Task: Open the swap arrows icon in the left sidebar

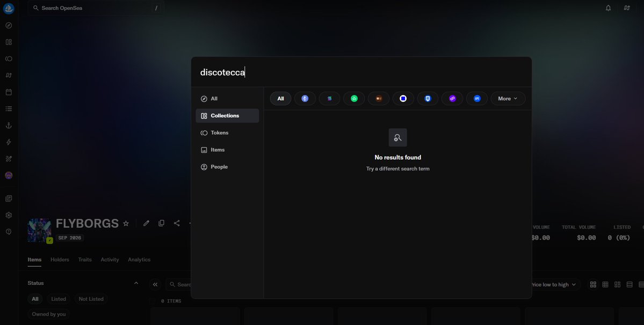Action: (9, 76)
